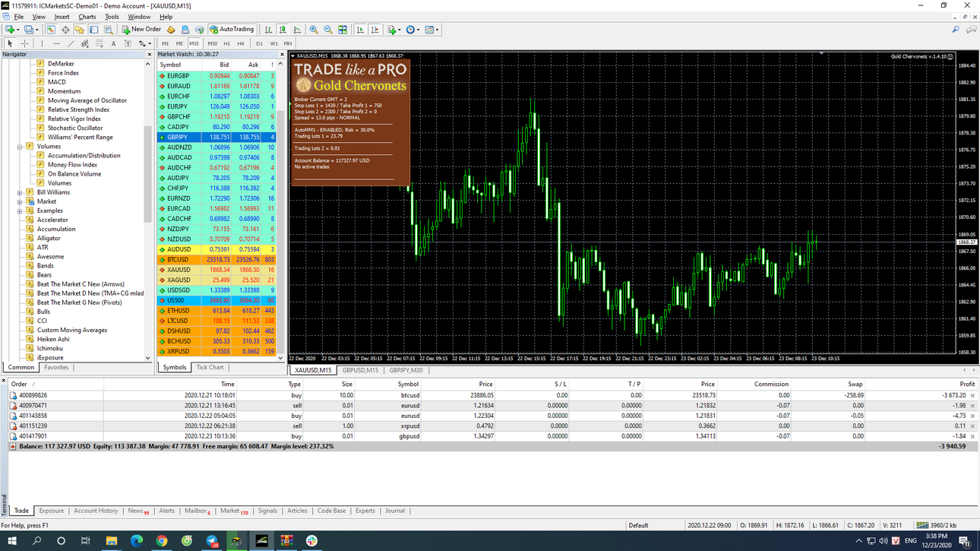Open chat icon in top right
Image resolution: width=980 pixels, height=551 pixels.
(x=971, y=30)
